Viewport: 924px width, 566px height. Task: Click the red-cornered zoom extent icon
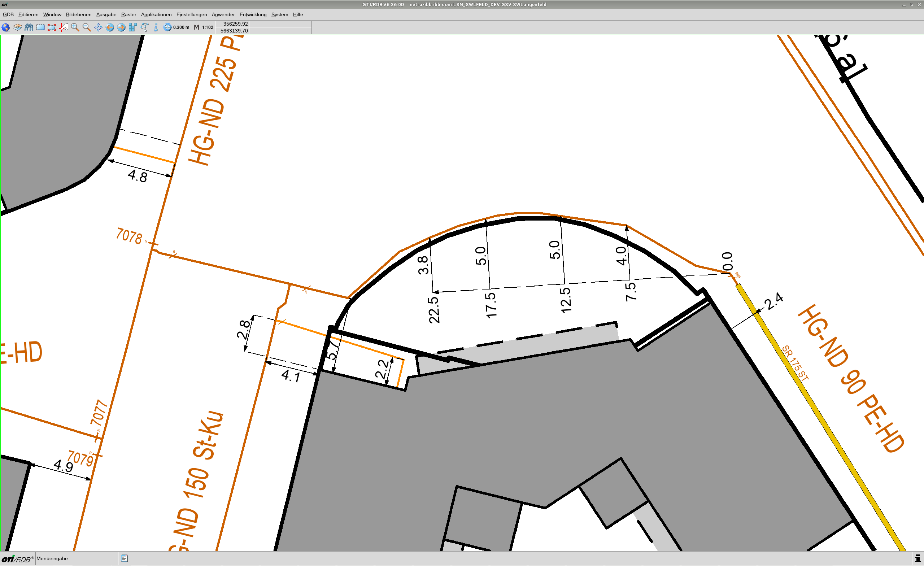pyautogui.click(x=52, y=27)
